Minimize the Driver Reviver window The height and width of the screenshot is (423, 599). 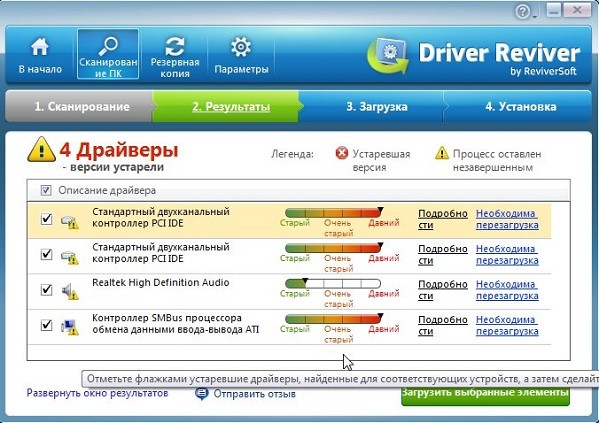[x=554, y=11]
